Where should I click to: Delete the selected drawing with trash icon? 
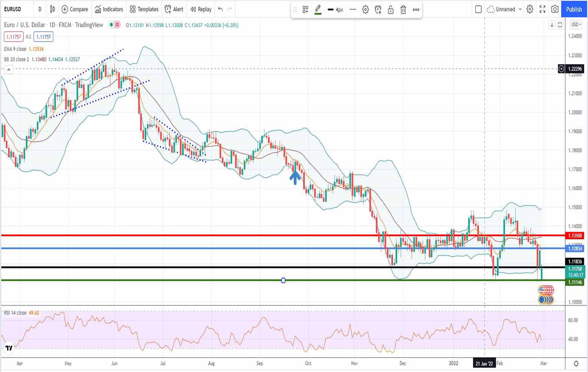pyautogui.click(x=403, y=10)
